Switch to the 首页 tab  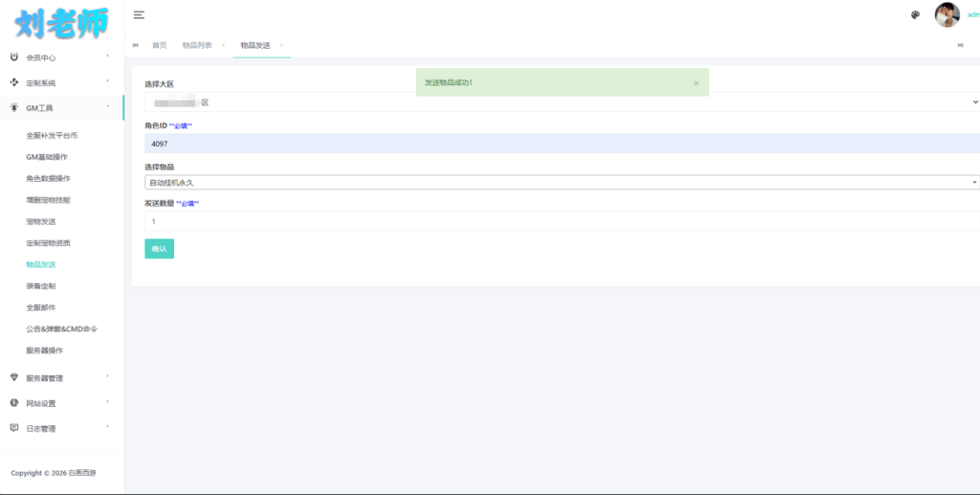pyautogui.click(x=160, y=46)
